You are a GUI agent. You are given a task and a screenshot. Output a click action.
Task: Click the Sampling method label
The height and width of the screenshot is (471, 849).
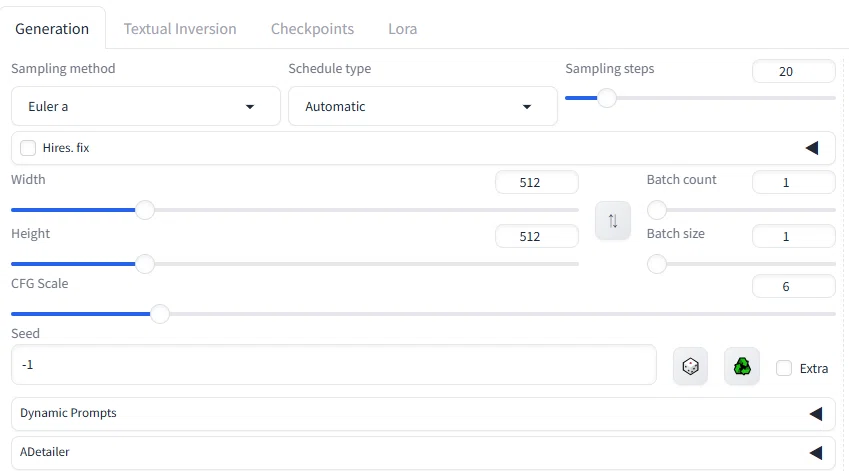click(x=63, y=69)
